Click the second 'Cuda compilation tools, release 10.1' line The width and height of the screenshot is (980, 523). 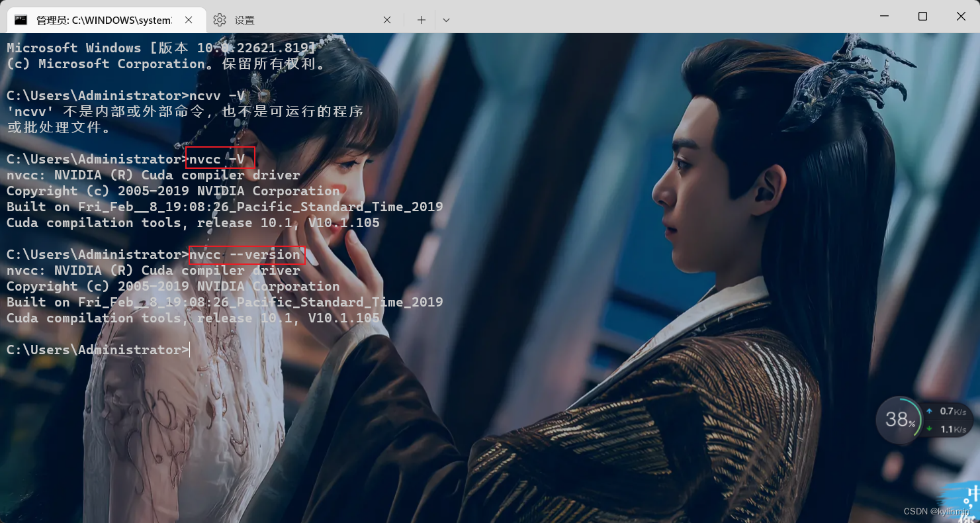pos(193,318)
